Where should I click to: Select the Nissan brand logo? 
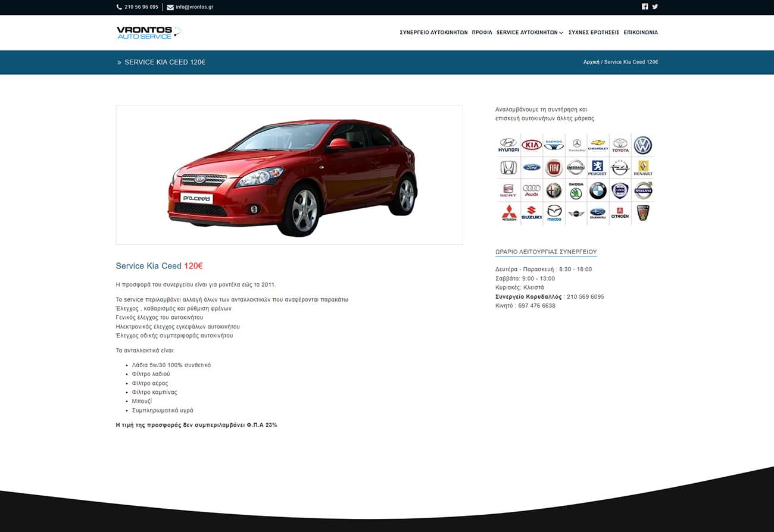click(576, 167)
